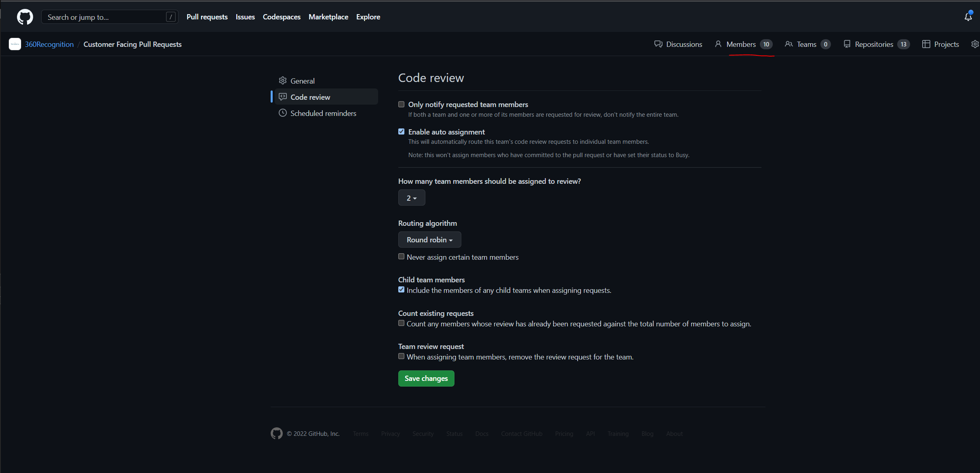Screen dimensions: 980x473
Task: Disable Enable auto assignment
Action: [x=401, y=131]
